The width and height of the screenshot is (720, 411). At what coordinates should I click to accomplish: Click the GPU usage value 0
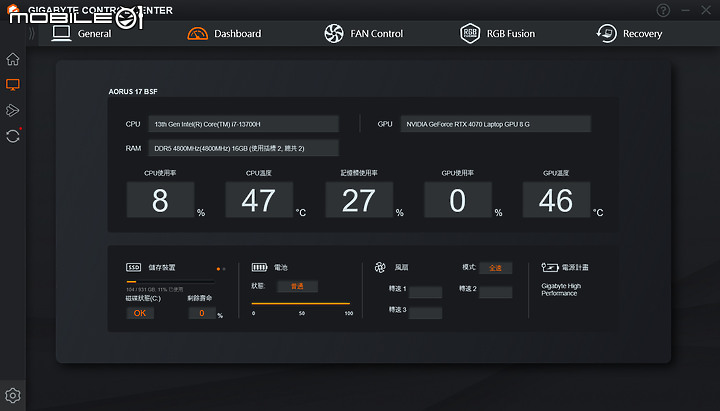pyautogui.click(x=458, y=200)
